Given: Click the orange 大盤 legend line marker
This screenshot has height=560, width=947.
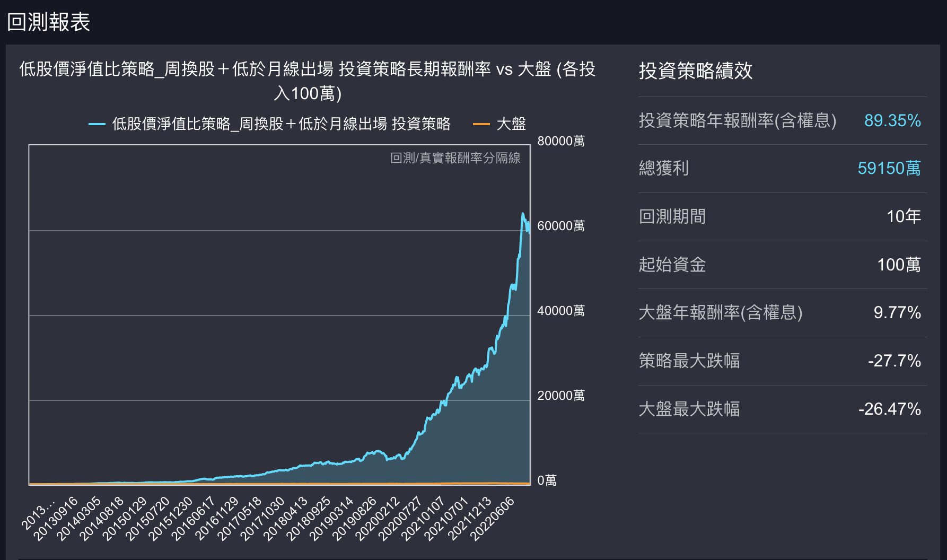Looking at the screenshot, I should click(481, 124).
